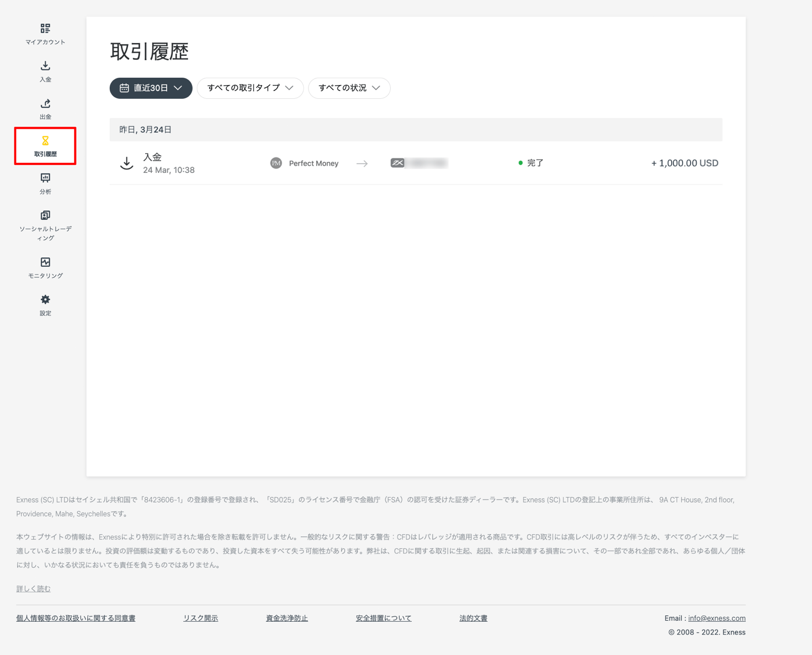Image resolution: width=812 pixels, height=655 pixels.
Task: Click the 分析 analysis chart icon
Action: coord(45,178)
